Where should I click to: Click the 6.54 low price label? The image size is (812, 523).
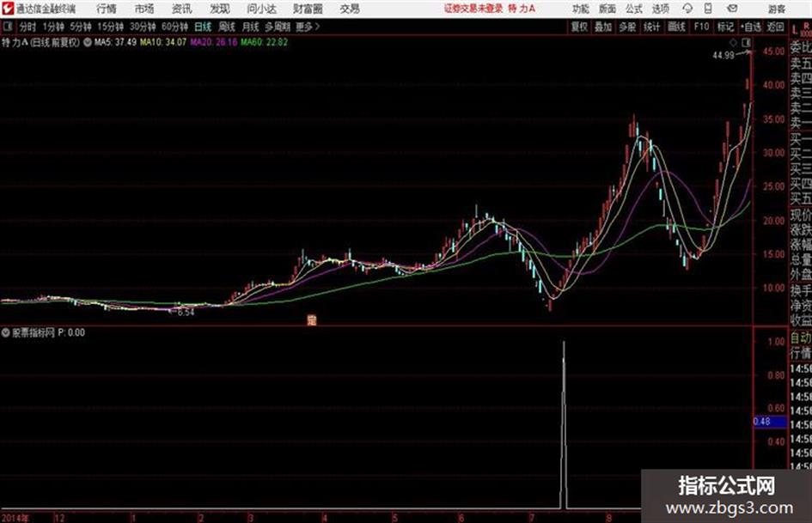pos(186,313)
